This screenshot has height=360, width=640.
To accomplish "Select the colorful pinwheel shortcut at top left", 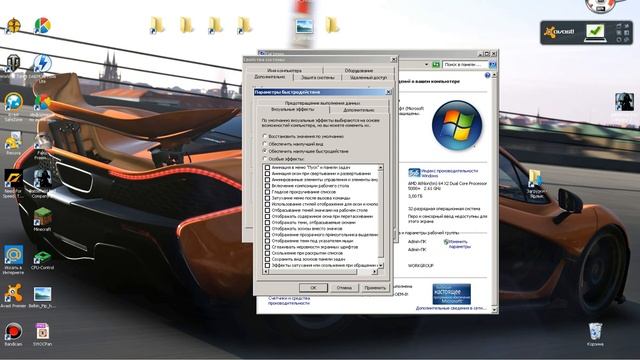I will point(42,25).
